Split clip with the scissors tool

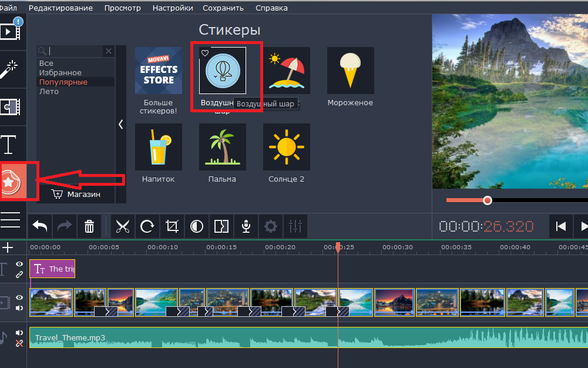click(122, 226)
